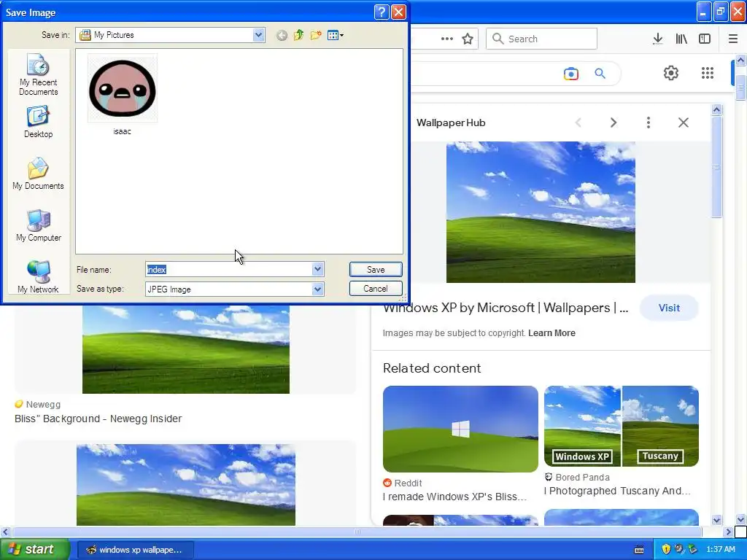Image resolution: width=747 pixels, height=560 pixels.
Task: Go back using Save dialog back arrow
Action: [282, 35]
